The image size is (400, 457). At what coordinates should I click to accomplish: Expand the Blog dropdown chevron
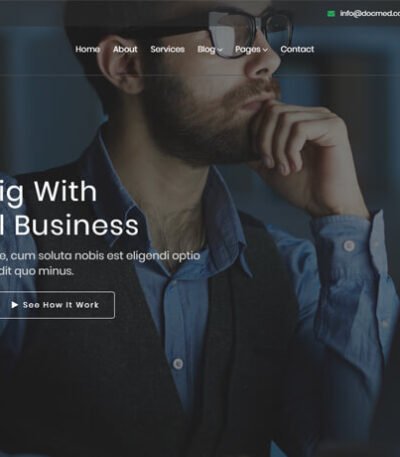pyautogui.click(x=220, y=50)
